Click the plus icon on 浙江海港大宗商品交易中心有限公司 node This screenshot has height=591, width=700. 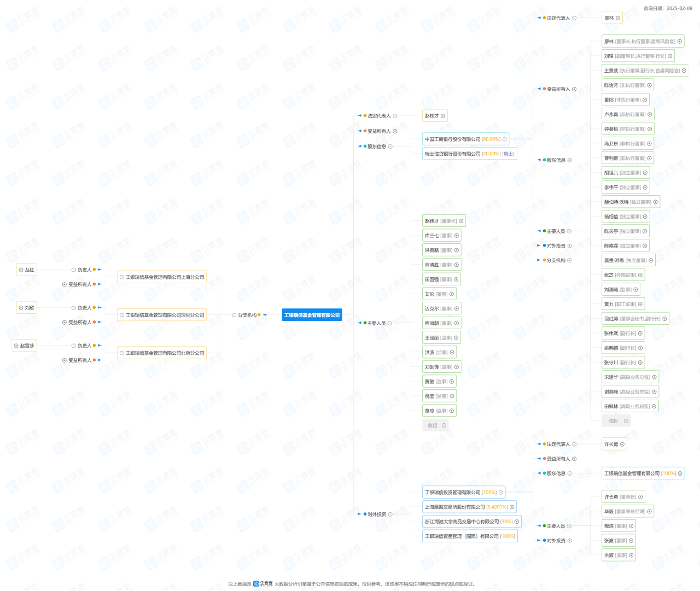tap(517, 522)
